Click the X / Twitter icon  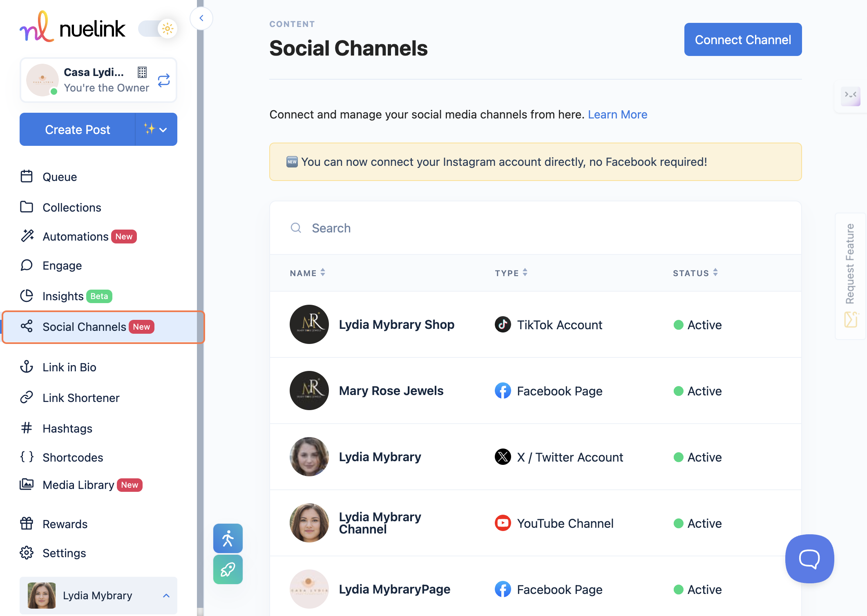[503, 457]
